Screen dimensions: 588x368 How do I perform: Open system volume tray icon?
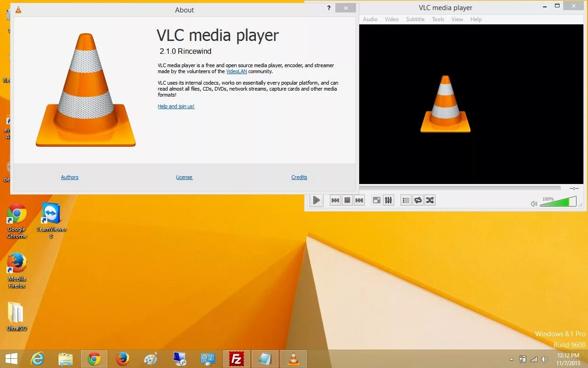545,359
